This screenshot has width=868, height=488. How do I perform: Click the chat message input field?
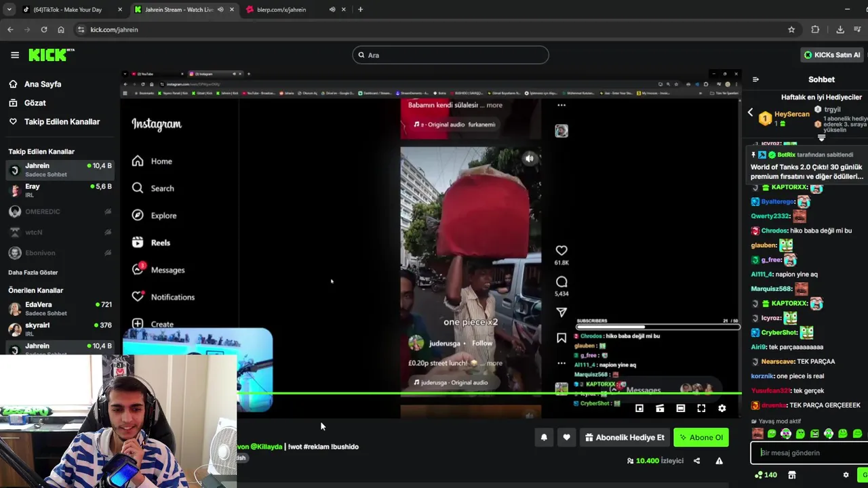tap(808, 453)
